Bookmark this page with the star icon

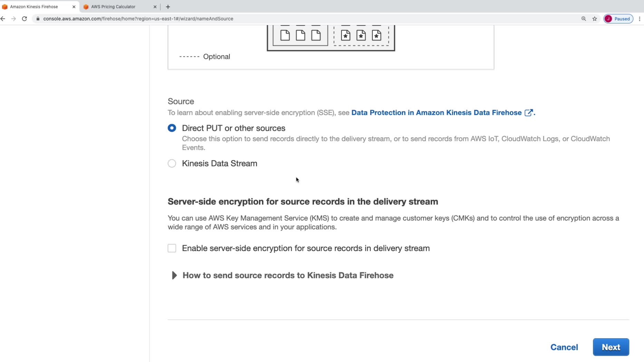coord(595,19)
